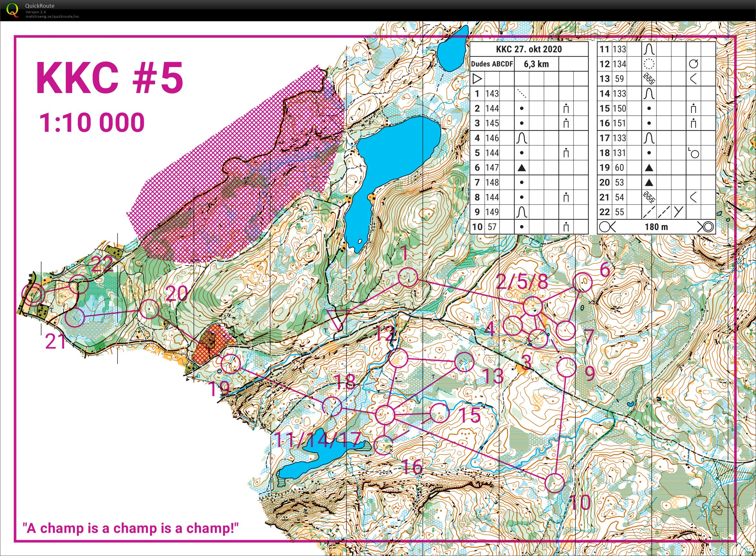Click control code 146 in table
Screen dimensions: 756x556
pos(492,138)
